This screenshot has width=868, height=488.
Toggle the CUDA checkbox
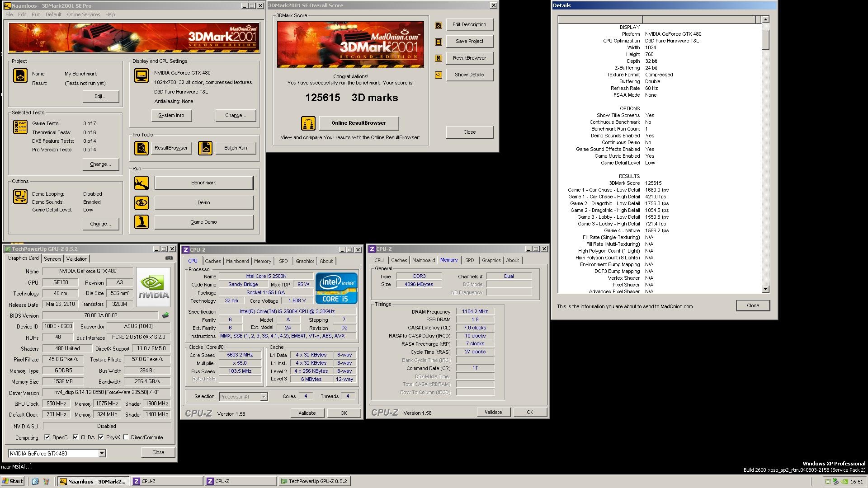[x=75, y=437]
